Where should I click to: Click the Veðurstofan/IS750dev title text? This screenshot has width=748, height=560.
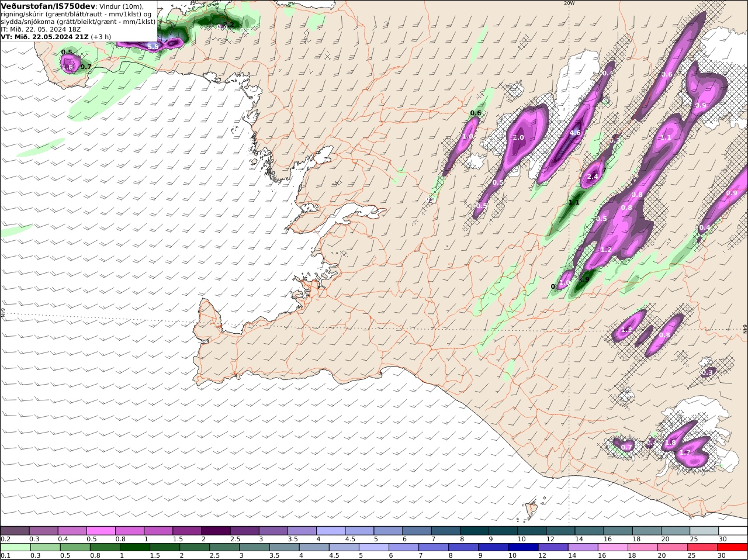pos(47,6)
